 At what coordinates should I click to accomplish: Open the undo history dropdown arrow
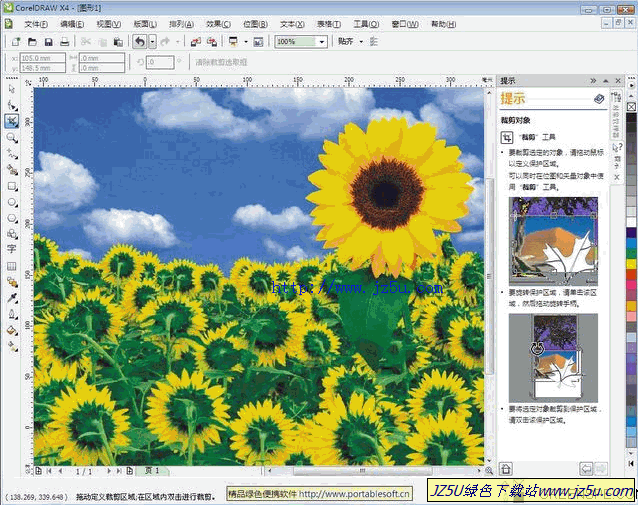pyautogui.click(x=152, y=42)
